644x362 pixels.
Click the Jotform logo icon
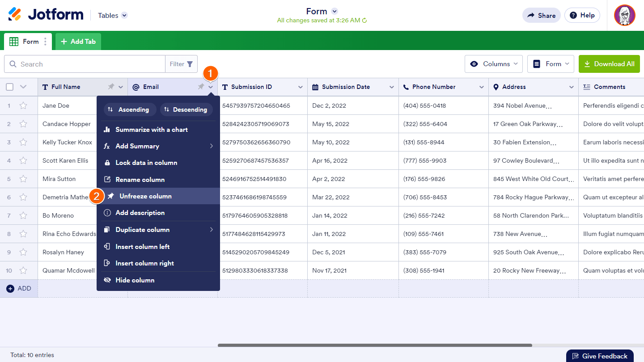click(15, 15)
